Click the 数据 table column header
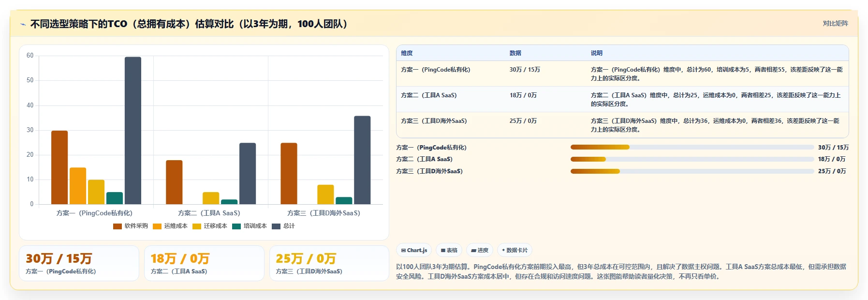The image size is (868, 300). pos(515,53)
